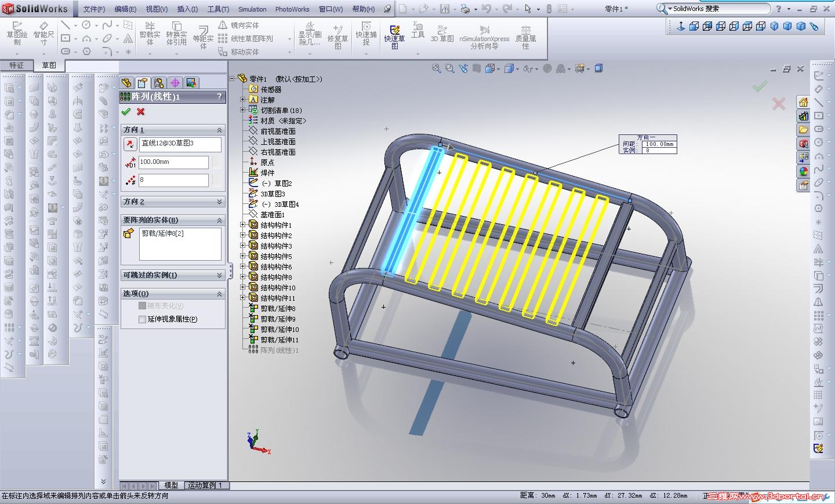Open the SolidWorks Resources home icon in task pane
This screenshot has width=835, height=504.
(x=803, y=102)
